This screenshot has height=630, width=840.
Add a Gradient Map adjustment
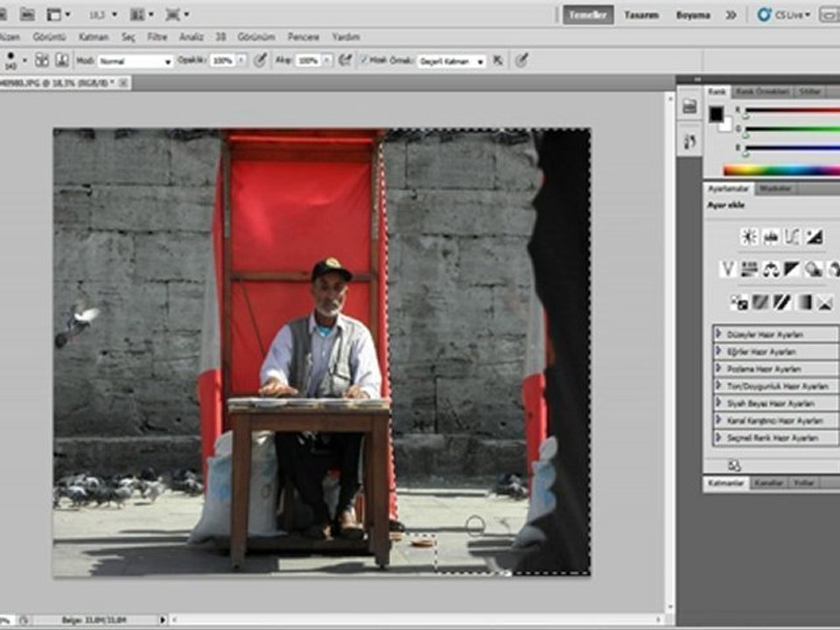[803, 303]
